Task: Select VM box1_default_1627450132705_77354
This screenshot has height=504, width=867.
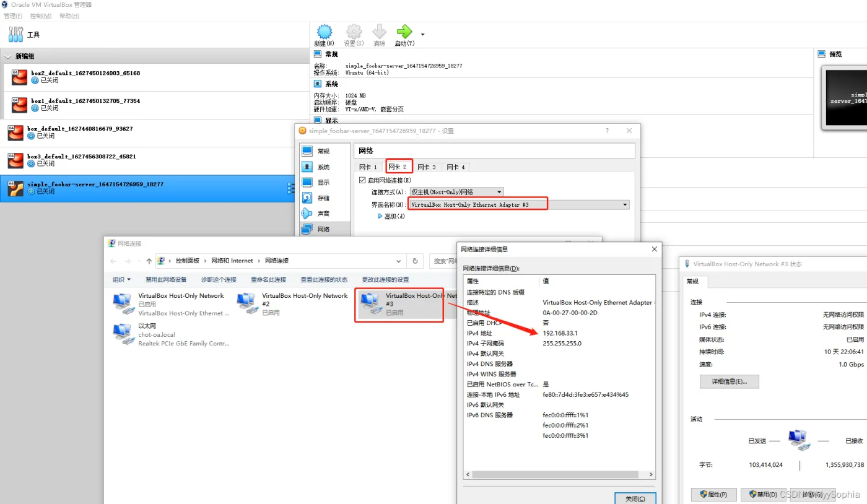Action: [x=155, y=105]
